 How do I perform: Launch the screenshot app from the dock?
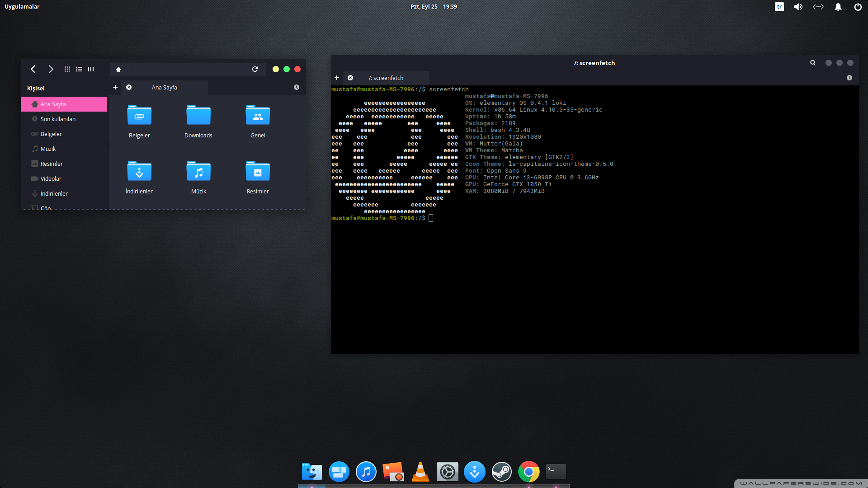(393, 472)
